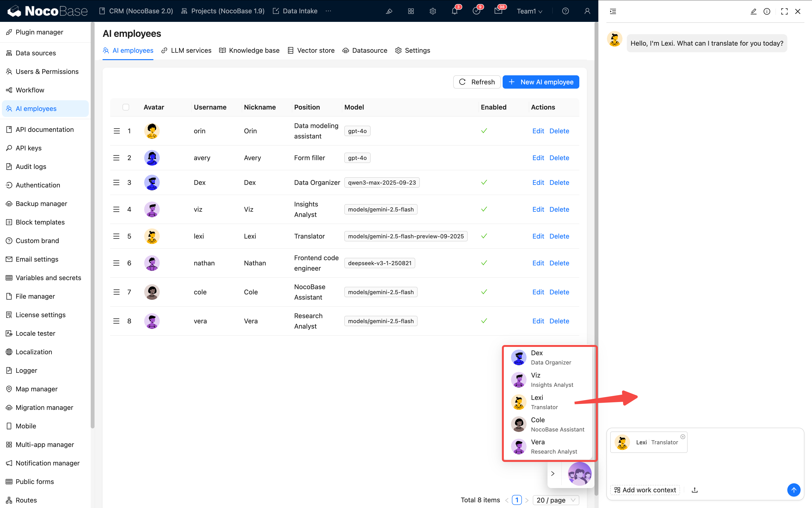Toggle the select-all checkbox in table header
Screen dimensions: 812x508
pos(126,107)
